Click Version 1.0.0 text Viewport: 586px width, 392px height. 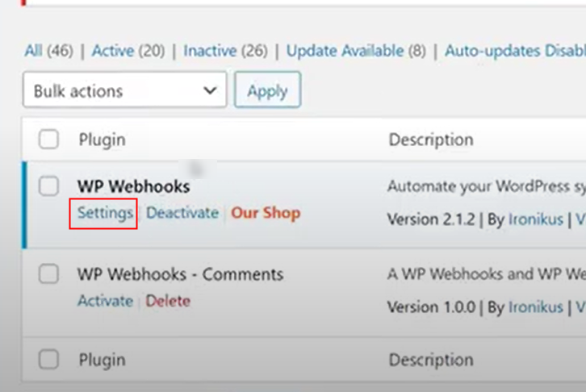[431, 307]
